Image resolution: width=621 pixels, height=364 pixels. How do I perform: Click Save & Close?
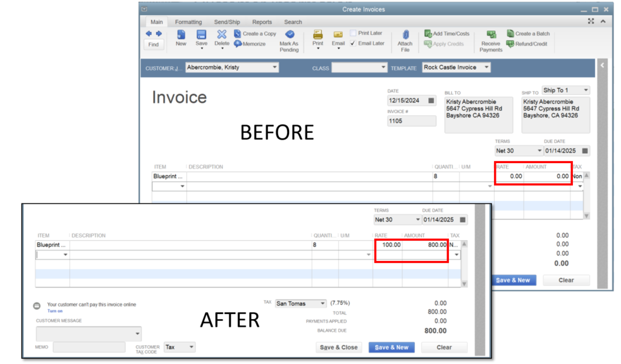point(338,348)
